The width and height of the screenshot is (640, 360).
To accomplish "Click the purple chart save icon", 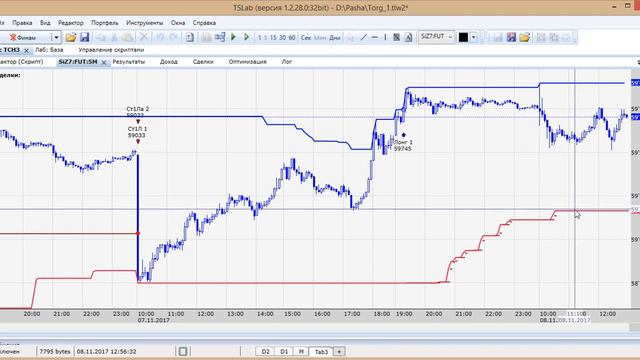I will 511,38.
